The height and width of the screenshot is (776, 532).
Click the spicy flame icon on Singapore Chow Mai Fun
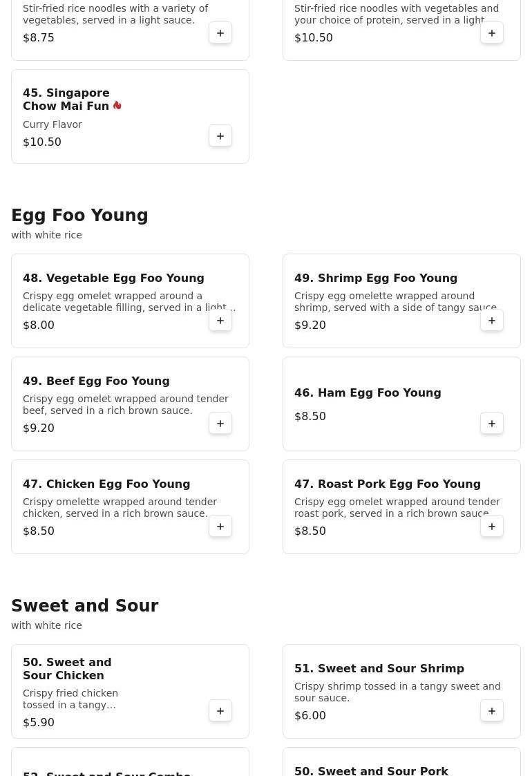click(x=117, y=106)
